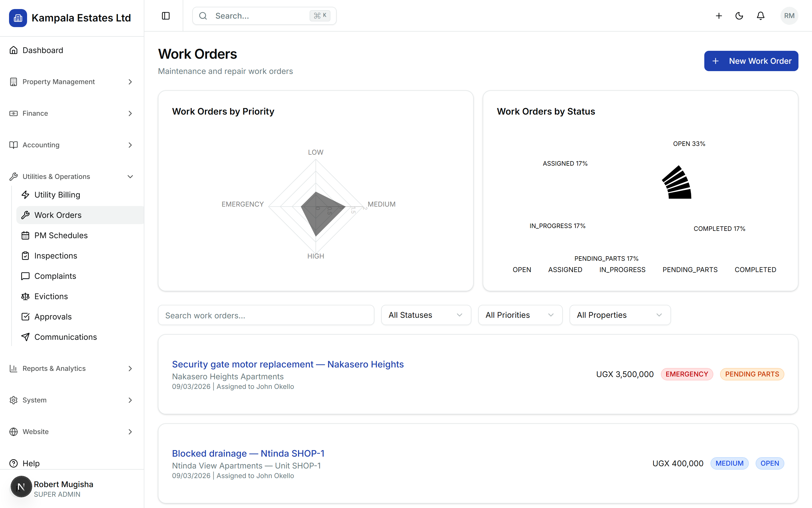Click the Utilities & Operations wrench icon
This screenshot has width=812, height=508.
click(x=14, y=176)
